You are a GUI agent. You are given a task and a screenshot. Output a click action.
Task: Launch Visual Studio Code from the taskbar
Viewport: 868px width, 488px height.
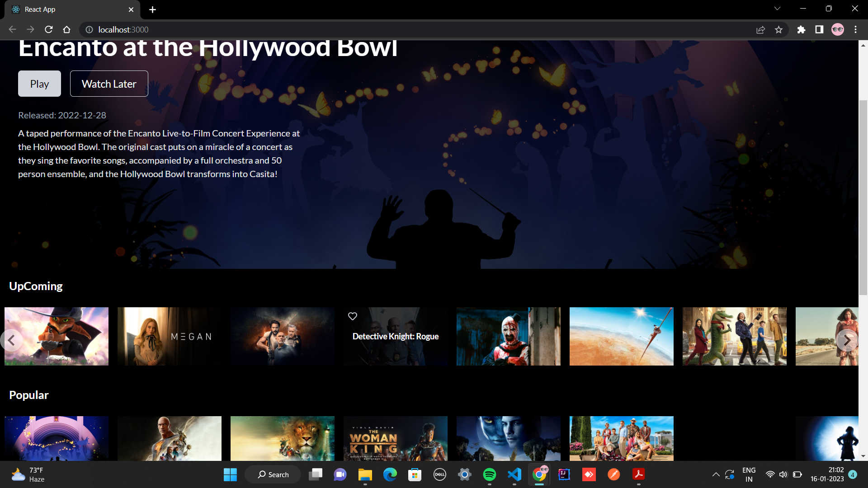[514, 474]
